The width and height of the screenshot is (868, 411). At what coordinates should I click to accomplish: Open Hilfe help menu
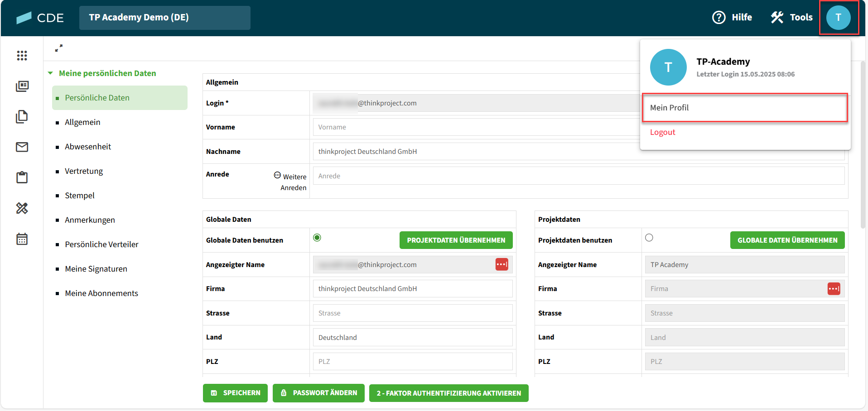tap(732, 17)
